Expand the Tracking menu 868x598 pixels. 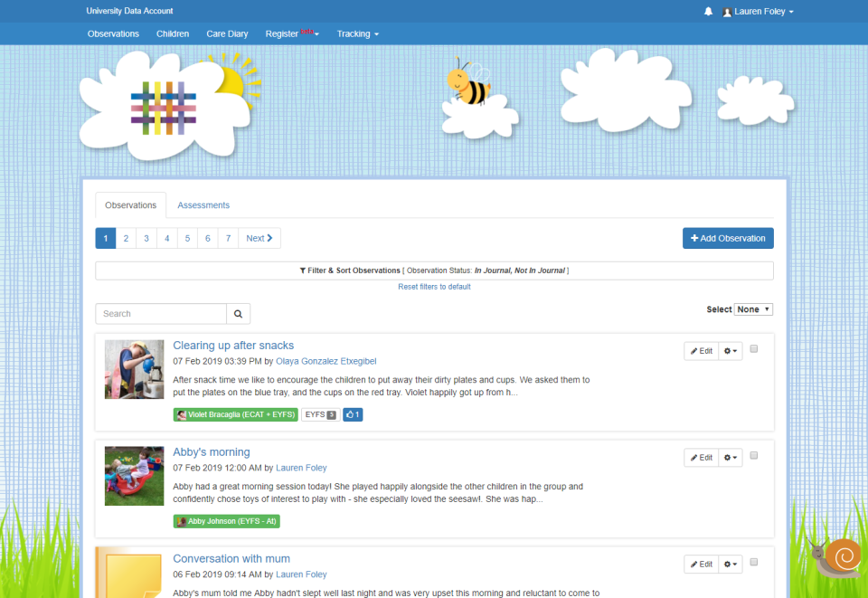(x=358, y=33)
